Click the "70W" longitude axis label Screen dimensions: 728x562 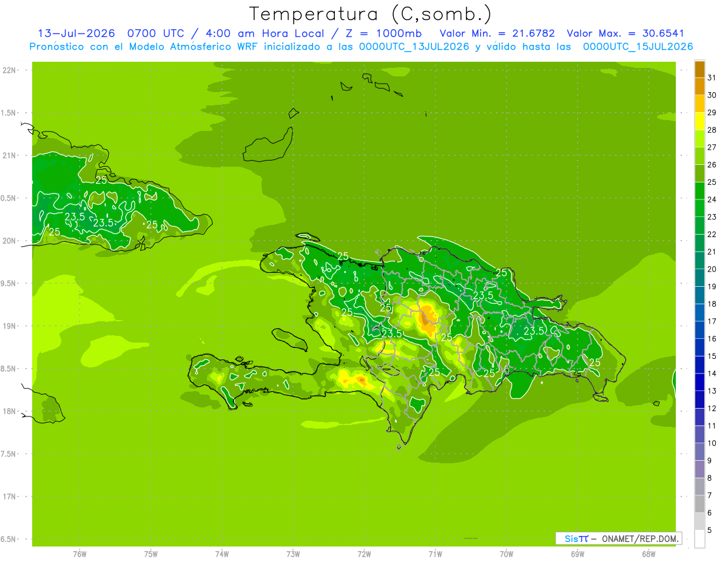[x=507, y=554]
